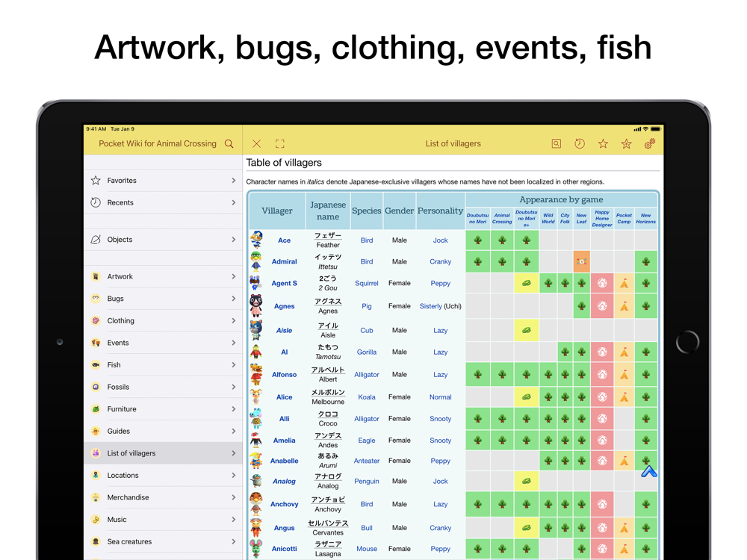Toggle fullscreen view of the article
The height and width of the screenshot is (560, 747).
tap(280, 144)
